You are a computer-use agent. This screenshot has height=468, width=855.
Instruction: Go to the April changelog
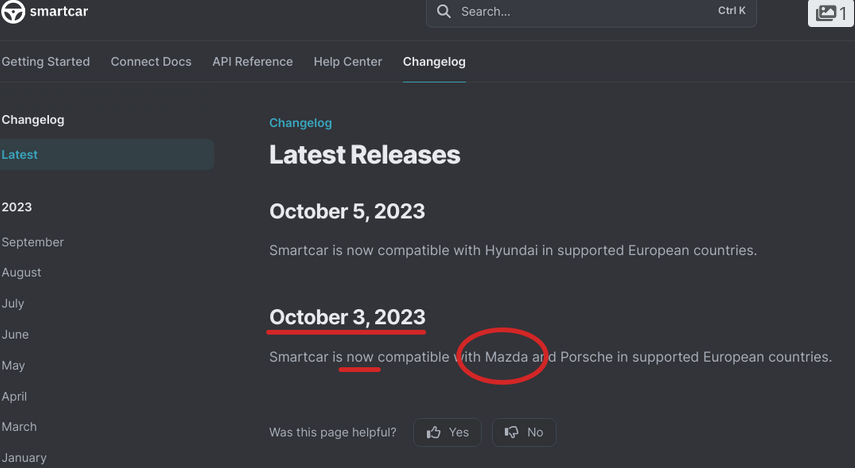tap(15, 396)
